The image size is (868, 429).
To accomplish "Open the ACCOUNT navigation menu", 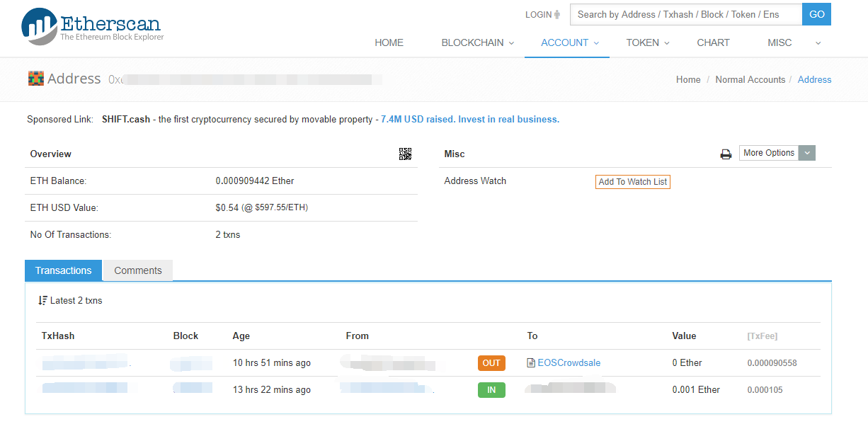I will [x=569, y=42].
